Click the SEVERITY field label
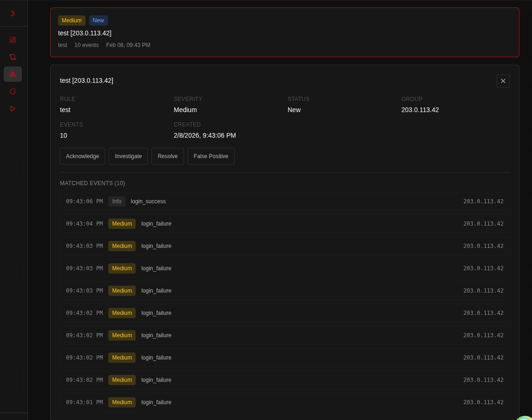Image resolution: width=532 pixels, height=420 pixels. point(188,99)
